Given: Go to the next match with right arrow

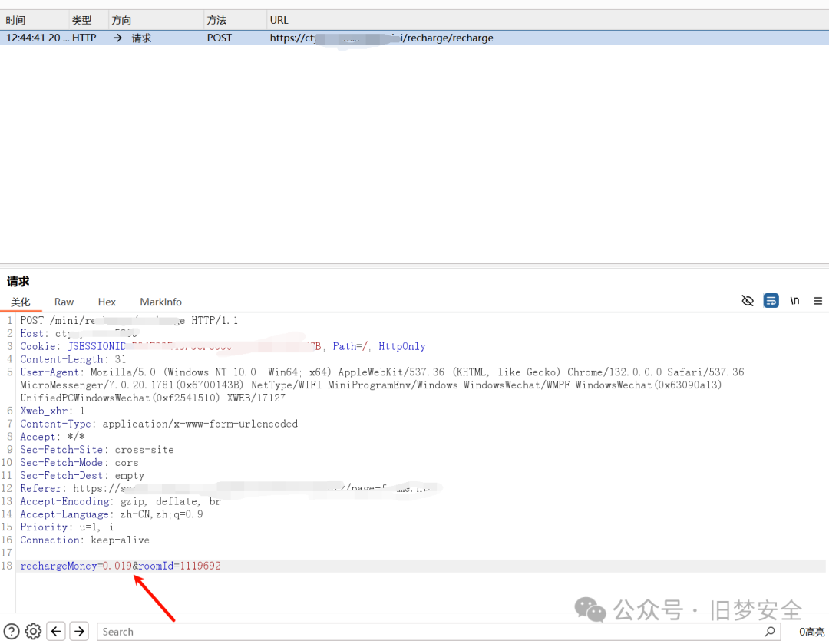Looking at the screenshot, I should tap(79, 631).
